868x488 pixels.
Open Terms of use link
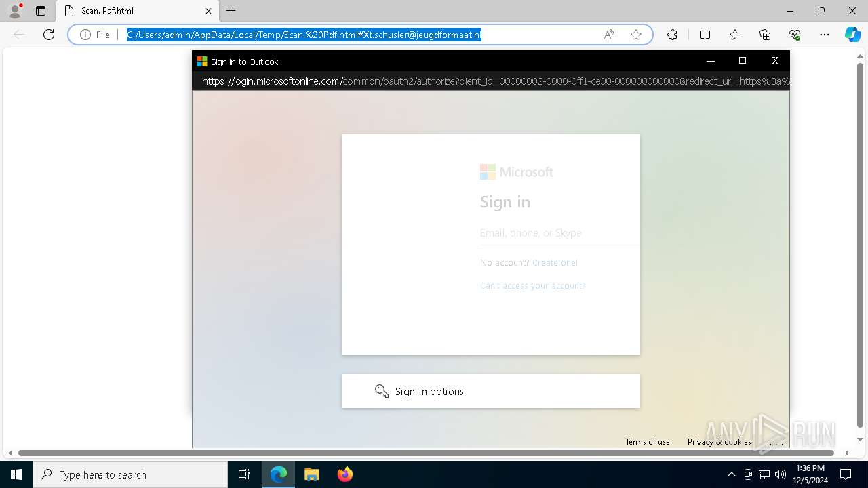point(648,442)
